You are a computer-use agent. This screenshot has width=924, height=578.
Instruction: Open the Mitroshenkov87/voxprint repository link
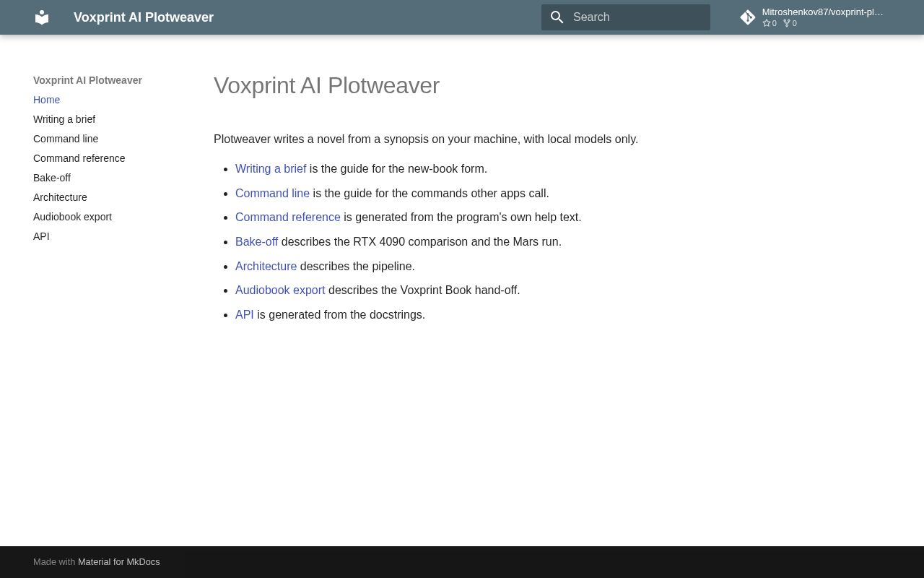(x=814, y=17)
